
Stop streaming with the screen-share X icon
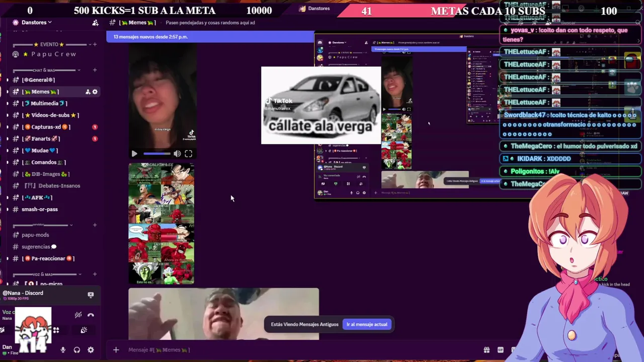tap(91, 295)
